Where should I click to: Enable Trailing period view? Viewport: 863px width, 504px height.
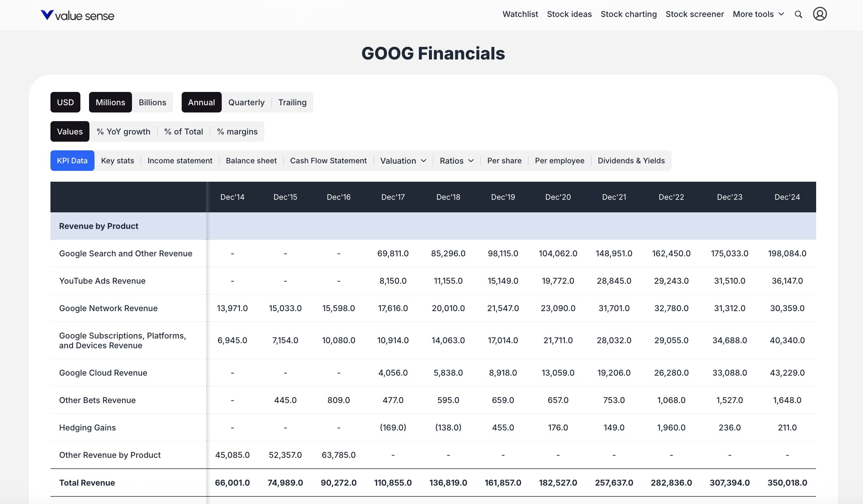[x=292, y=102]
